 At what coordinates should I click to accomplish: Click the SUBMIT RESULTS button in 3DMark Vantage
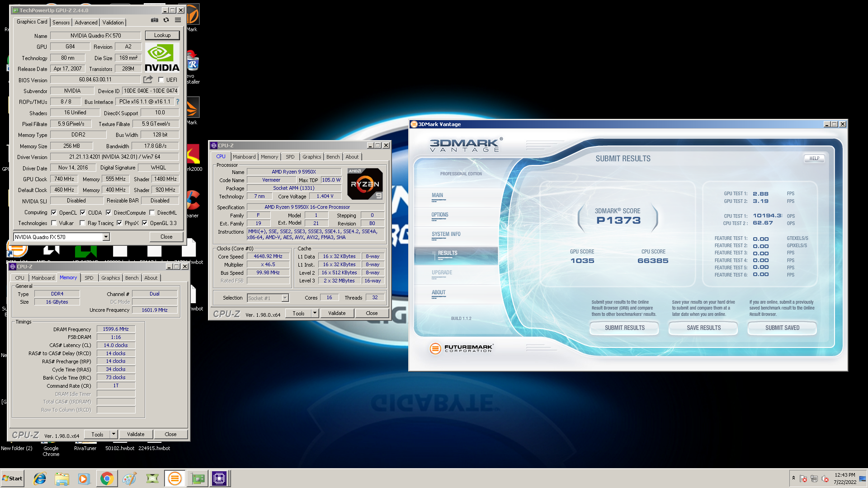pos(625,328)
